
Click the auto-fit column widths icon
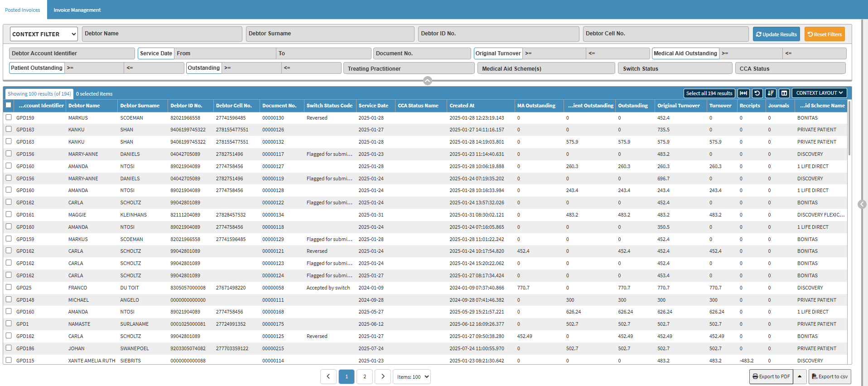click(743, 93)
